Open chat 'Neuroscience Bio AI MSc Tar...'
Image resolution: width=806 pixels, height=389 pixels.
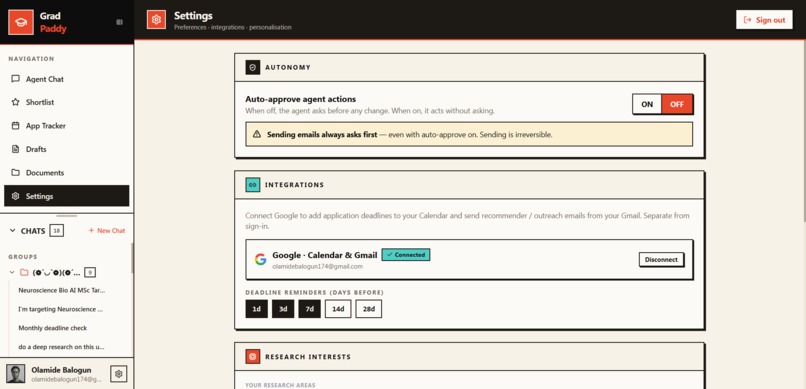coord(62,290)
